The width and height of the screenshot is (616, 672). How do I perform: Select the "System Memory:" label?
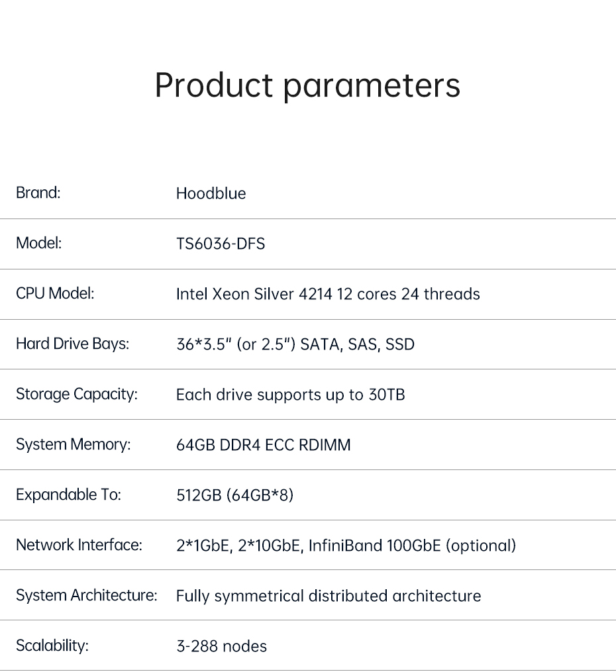tap(73, 444)
